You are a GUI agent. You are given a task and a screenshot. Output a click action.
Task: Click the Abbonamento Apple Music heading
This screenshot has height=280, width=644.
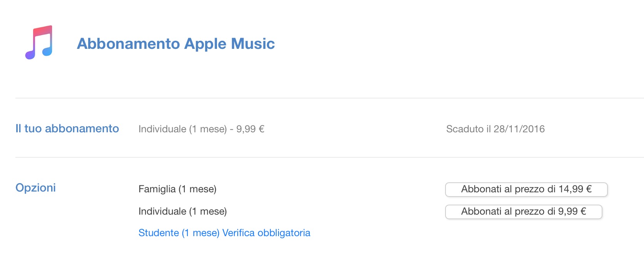176,44
